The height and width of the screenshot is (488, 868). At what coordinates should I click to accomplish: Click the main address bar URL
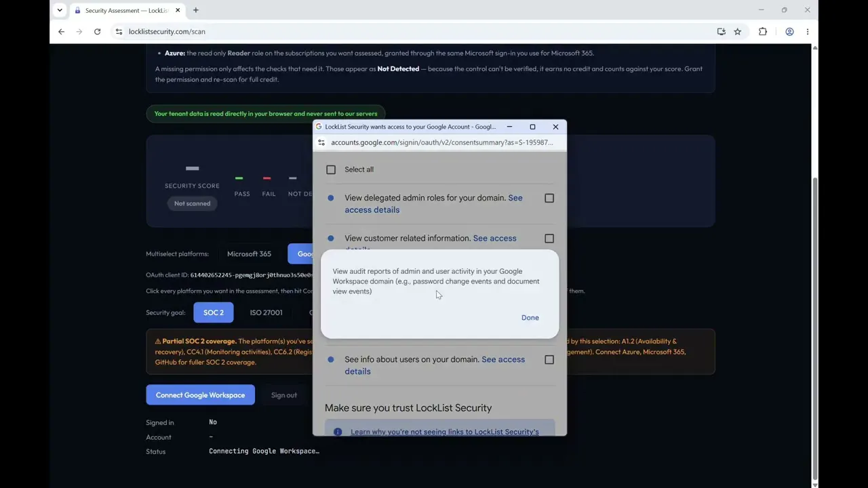167,32
